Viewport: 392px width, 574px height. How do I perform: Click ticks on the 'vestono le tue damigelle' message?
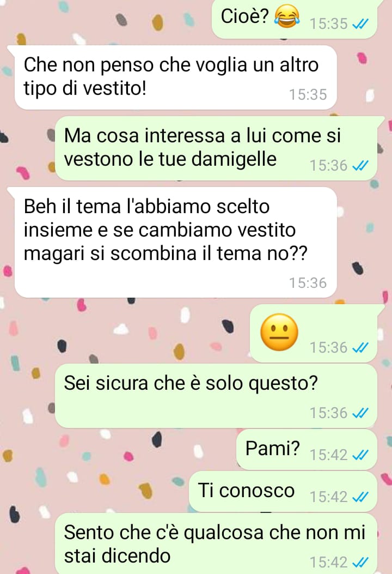360,166
